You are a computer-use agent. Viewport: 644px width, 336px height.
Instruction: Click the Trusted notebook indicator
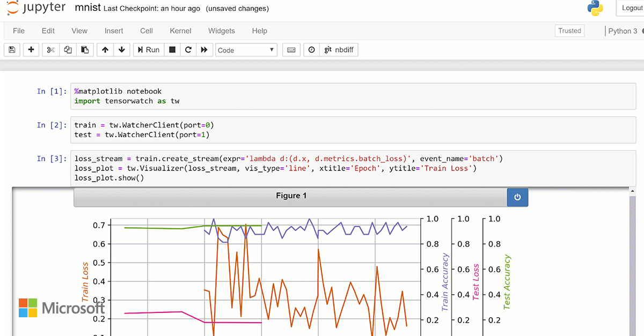click(569, 31)
